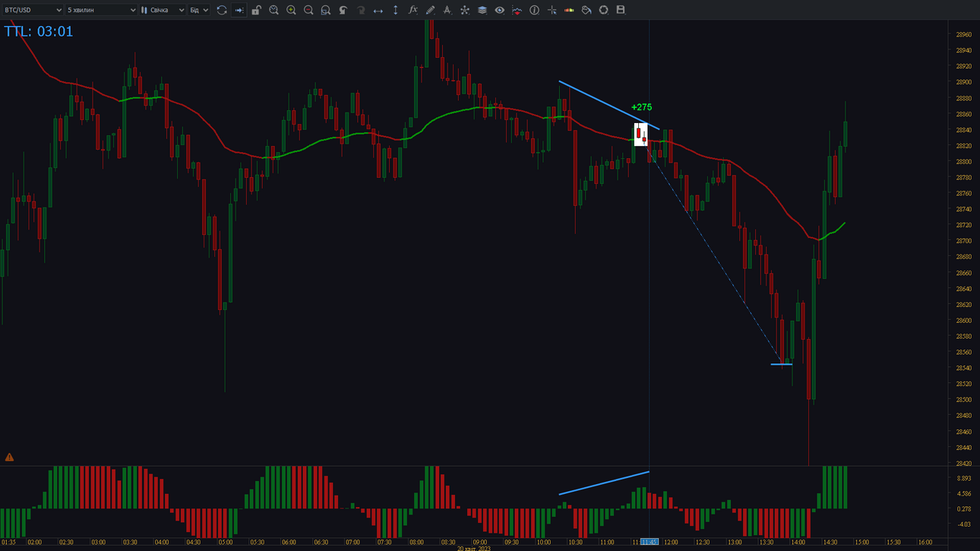
Task: Click the -4.03 indicator scale value
Action: click(x=963, y=524)
